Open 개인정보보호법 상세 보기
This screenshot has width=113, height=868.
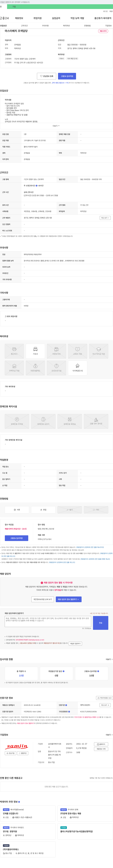[43, 599]
